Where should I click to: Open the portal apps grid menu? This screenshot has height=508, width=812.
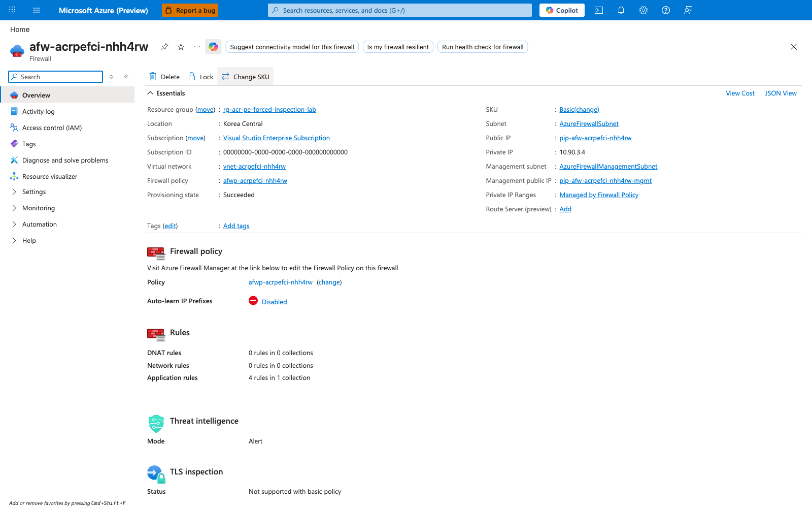(x=12, y=10)
